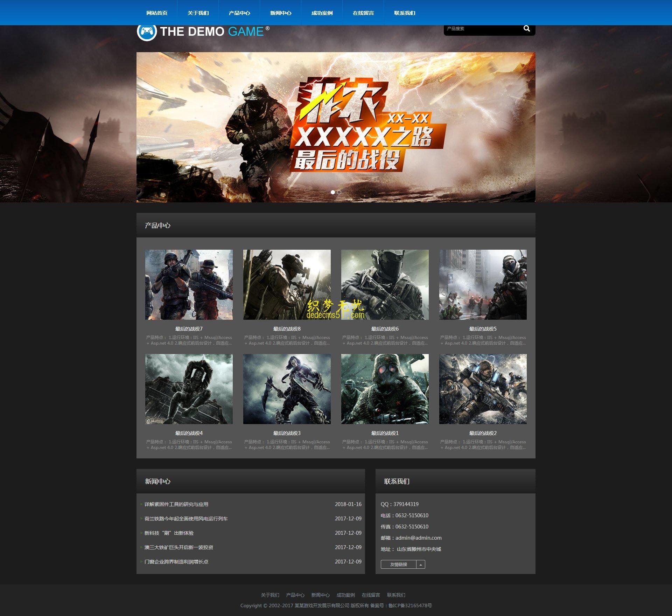This screenshot has width=672, height=616.
Task: Open footer link 成功案例
Action: click(x=345, y=595)
